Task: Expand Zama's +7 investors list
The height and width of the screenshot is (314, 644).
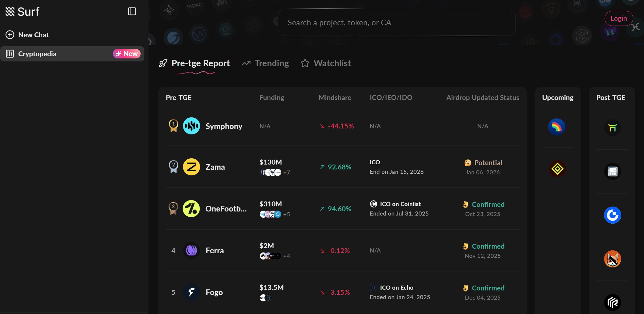Action: (x=286, y=172)
